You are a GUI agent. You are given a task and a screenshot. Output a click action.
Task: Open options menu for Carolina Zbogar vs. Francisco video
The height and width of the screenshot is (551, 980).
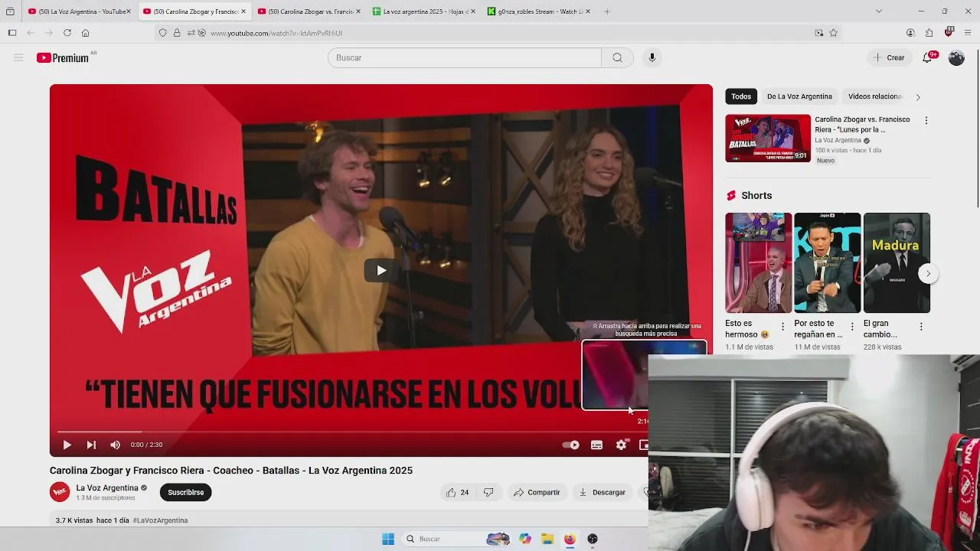(x=926, y=121)
